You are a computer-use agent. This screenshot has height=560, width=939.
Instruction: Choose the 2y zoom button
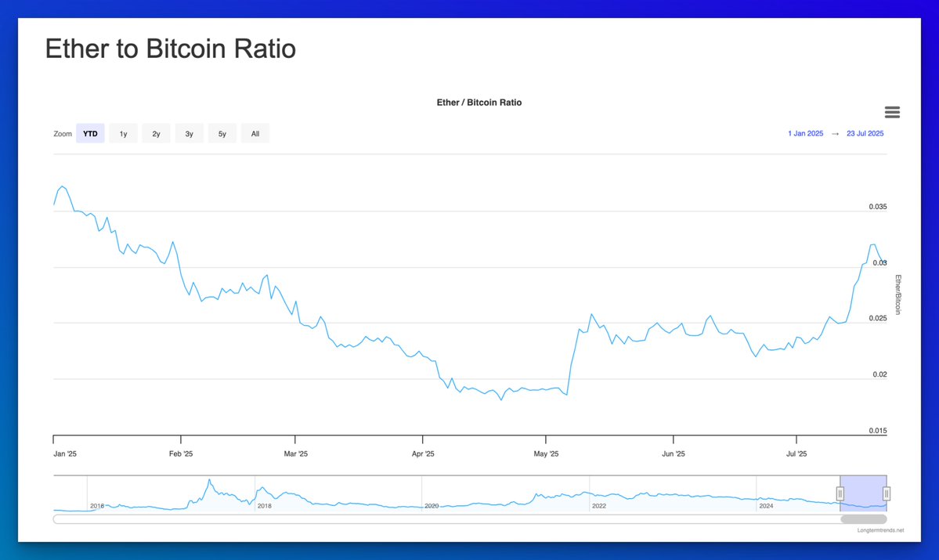(157, 134)
